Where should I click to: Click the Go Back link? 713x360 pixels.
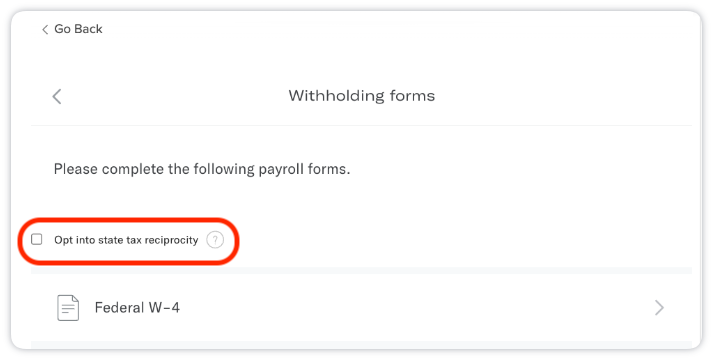coord(72,29)
